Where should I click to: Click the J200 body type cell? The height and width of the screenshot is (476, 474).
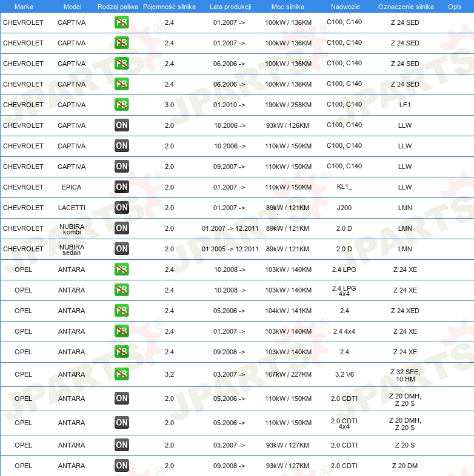coord(344,208)
